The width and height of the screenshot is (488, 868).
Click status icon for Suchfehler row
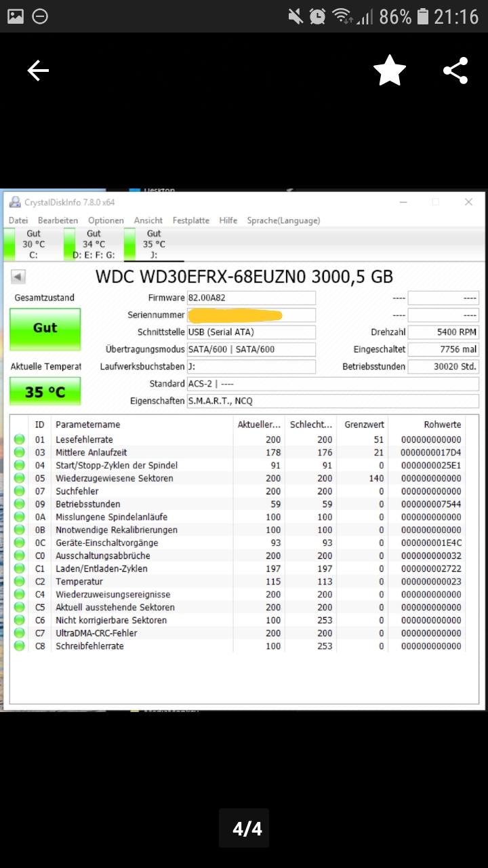(20, 491)
